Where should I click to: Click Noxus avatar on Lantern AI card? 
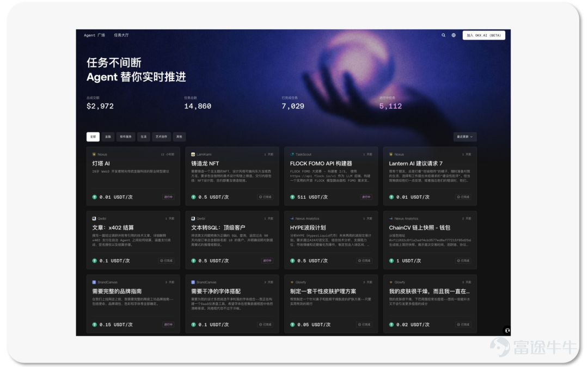click(391, 155)
